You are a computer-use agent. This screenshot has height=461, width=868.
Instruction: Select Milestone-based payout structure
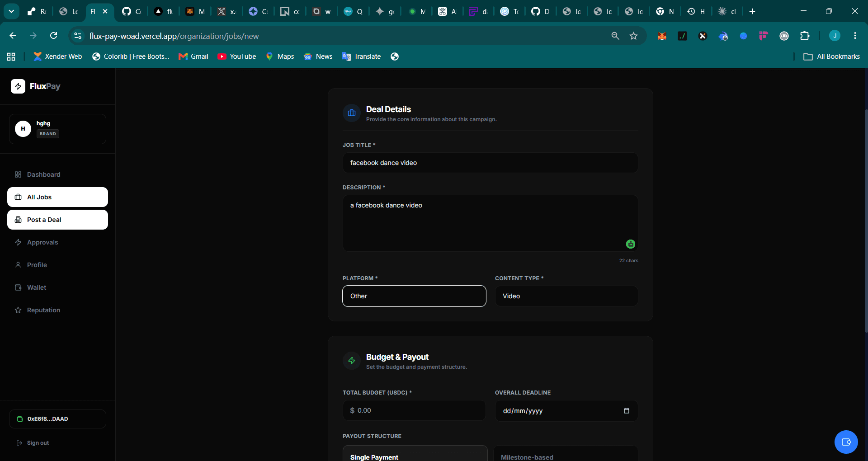[x=566, y=453]
